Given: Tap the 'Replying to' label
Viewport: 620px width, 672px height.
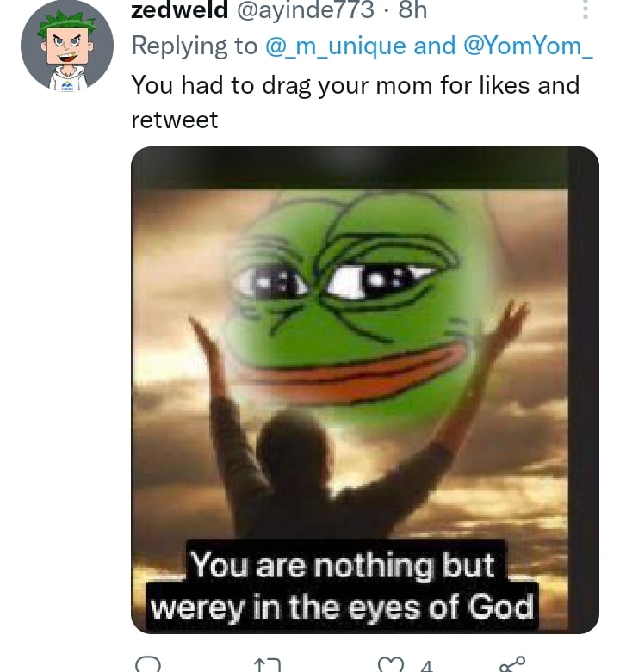Looking at the screenshot, I should [x=194, y=46].
